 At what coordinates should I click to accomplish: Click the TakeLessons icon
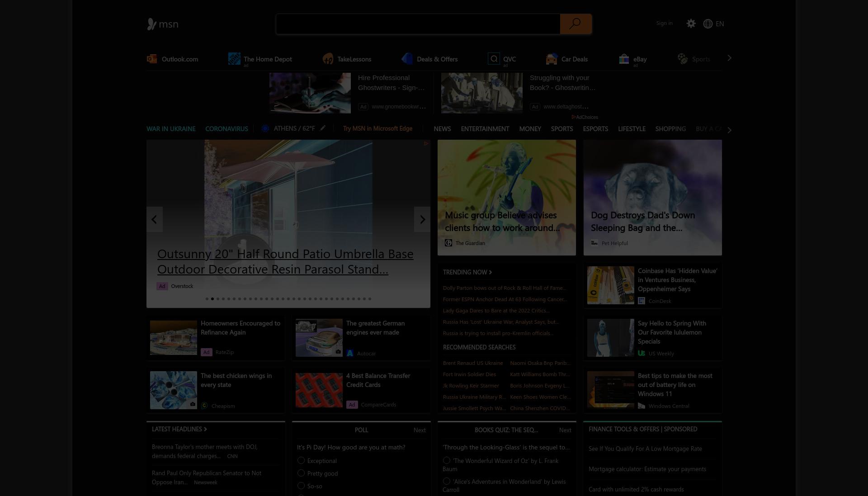[328, 59]
